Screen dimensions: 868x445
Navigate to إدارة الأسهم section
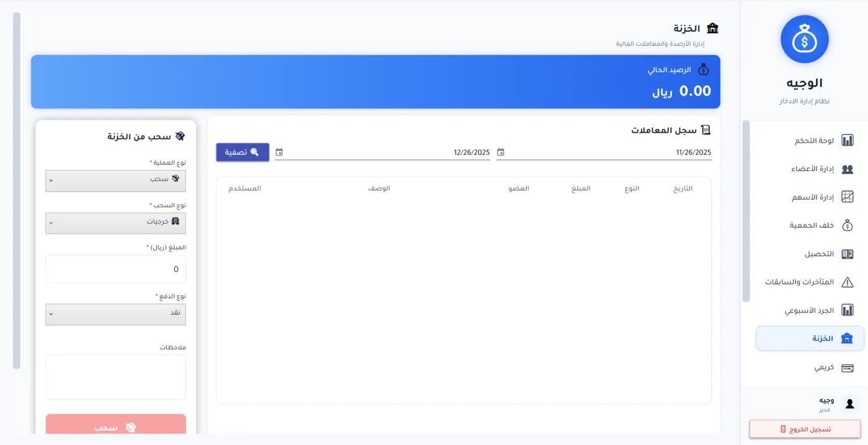810,197
